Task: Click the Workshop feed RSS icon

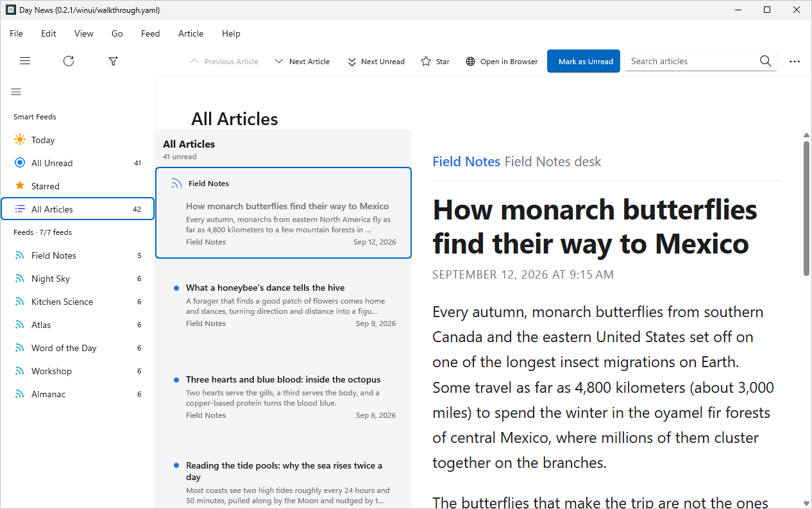Action: point(20,371)
